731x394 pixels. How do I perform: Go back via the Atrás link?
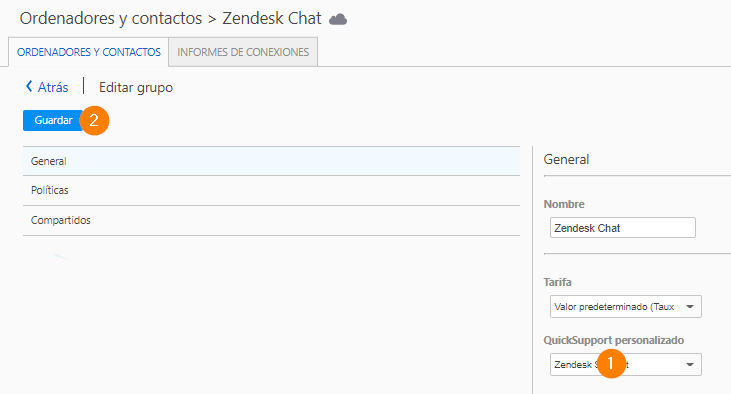tap(47, 87)
